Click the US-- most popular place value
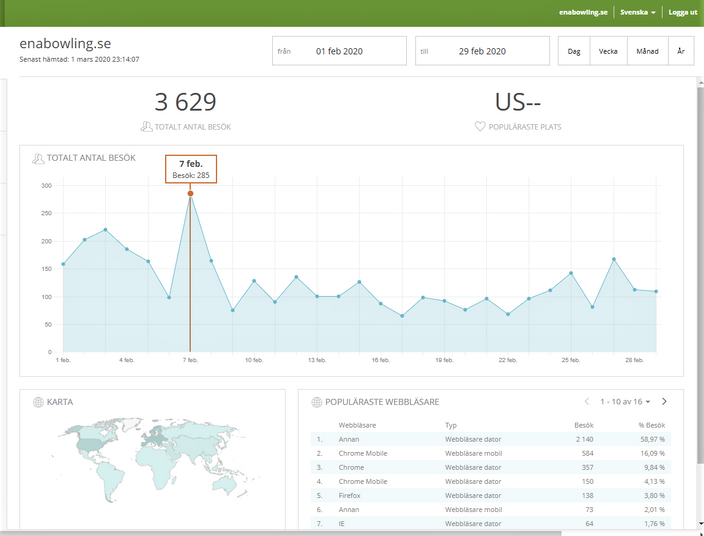This screenshot has width=704, height=536. pos(518,102)
